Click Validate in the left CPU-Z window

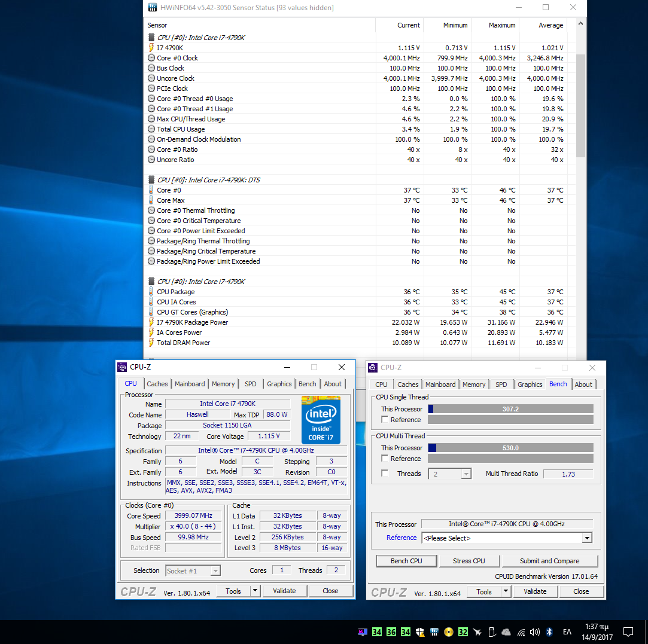(x=284, y=591)
